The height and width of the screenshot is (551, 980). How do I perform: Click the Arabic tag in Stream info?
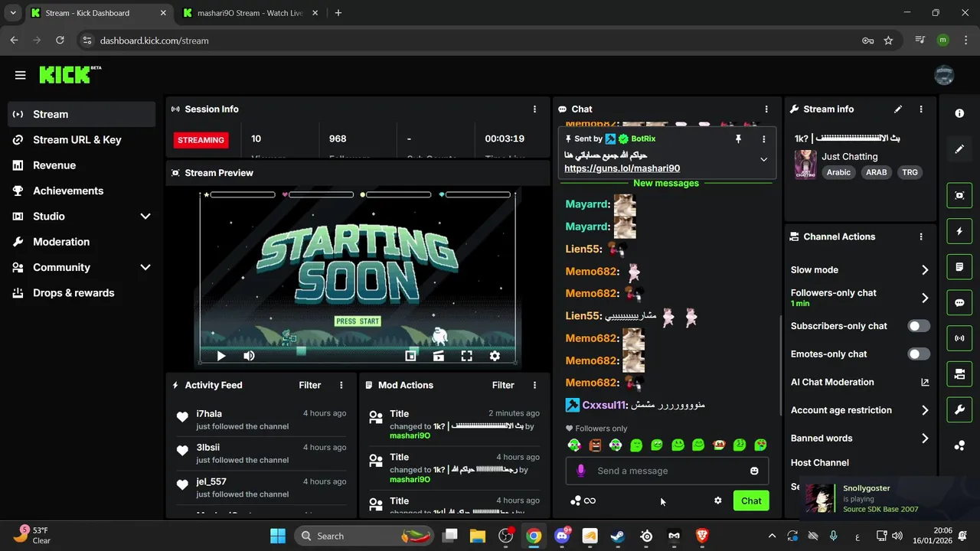point(838,172)
